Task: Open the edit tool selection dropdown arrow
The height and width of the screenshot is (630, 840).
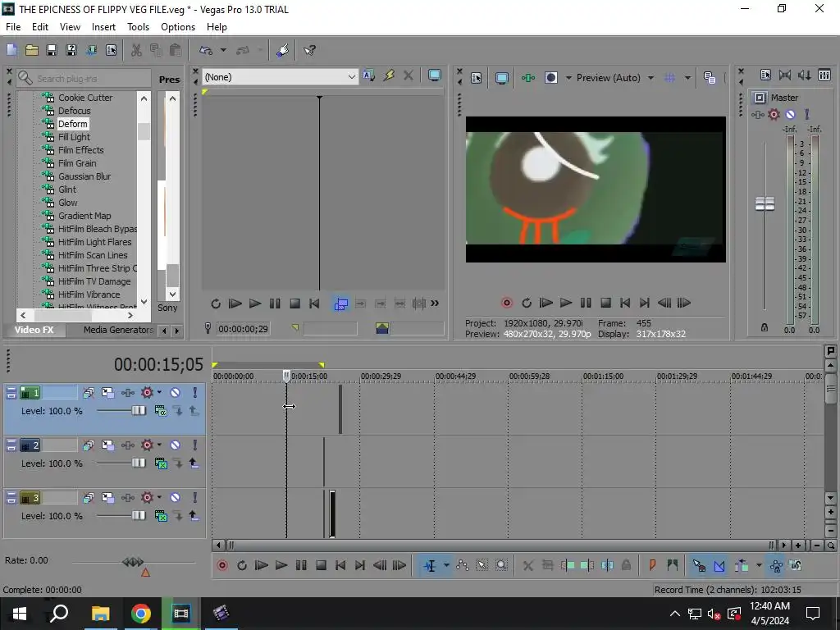Action: [x=446, y=566]
